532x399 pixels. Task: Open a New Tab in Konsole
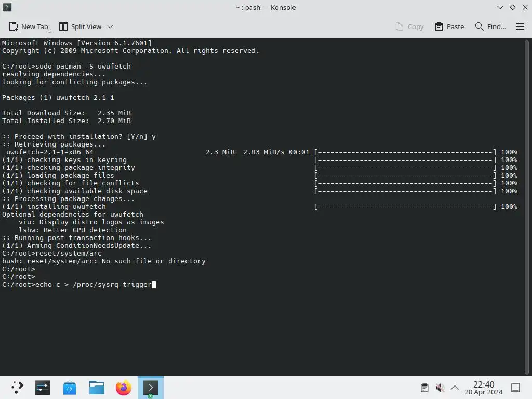[29, 27]
